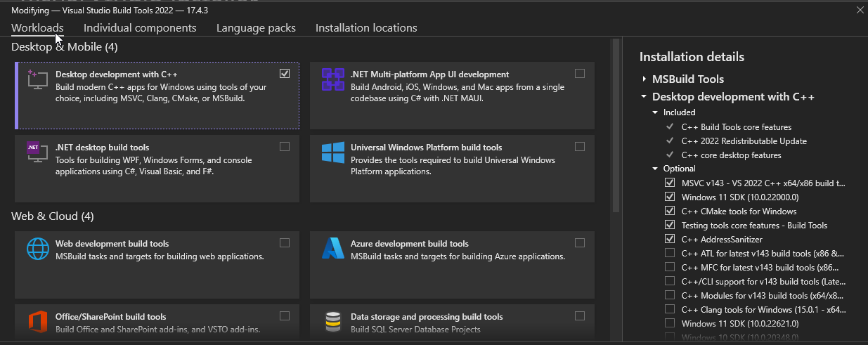
Task: Check Universal Windows Platform build tools
Action: coord(580,147)
